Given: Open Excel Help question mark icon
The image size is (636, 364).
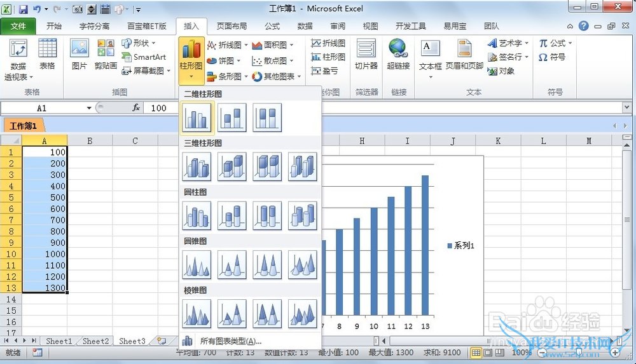Looking at the screenshot, I should [583, 26].
